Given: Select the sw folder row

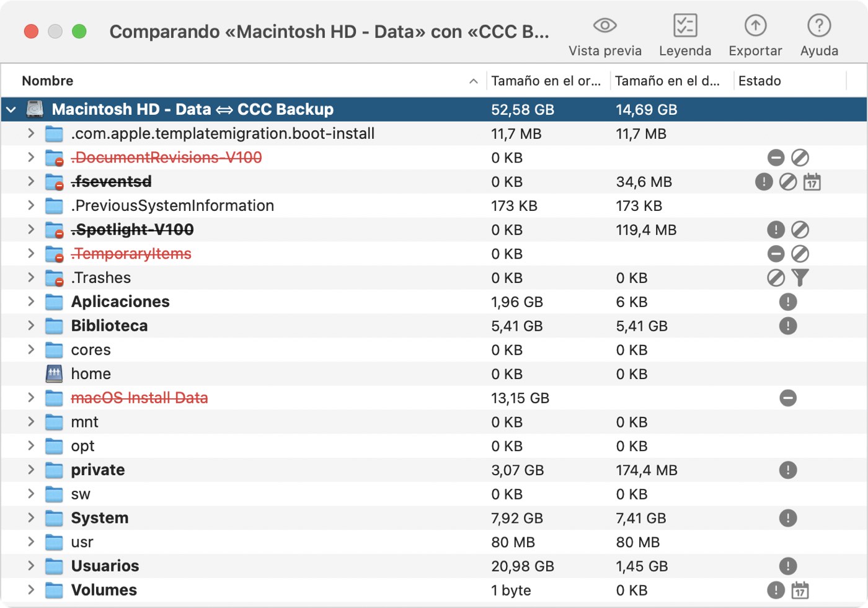Looking at the screenshot, I should pyautogui.click(x=434, y=494).
